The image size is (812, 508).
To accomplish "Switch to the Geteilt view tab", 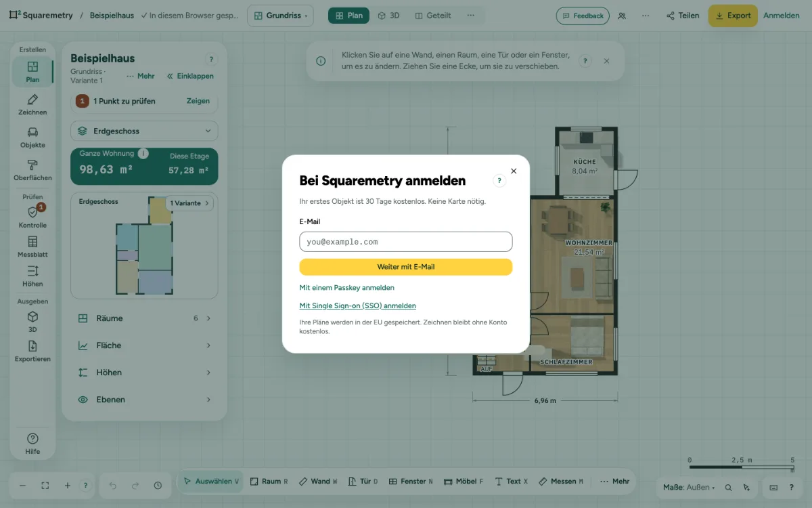I will pos(433,16).
